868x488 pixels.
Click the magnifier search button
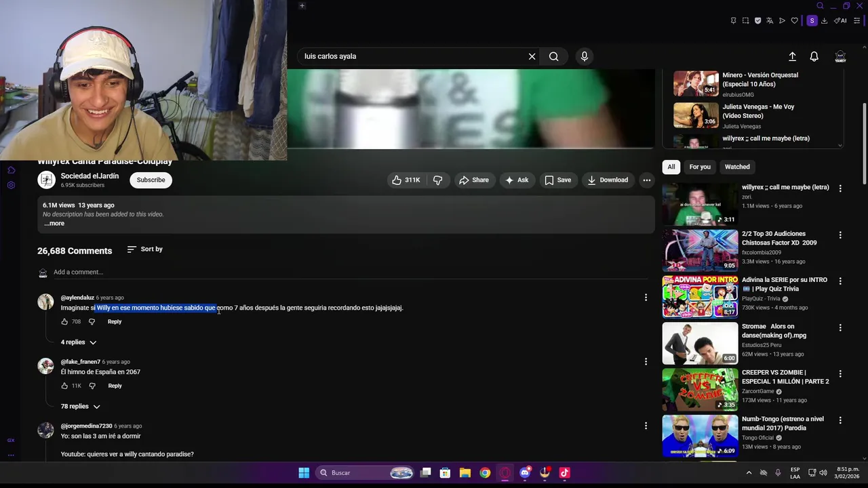[x=554, y=56]
